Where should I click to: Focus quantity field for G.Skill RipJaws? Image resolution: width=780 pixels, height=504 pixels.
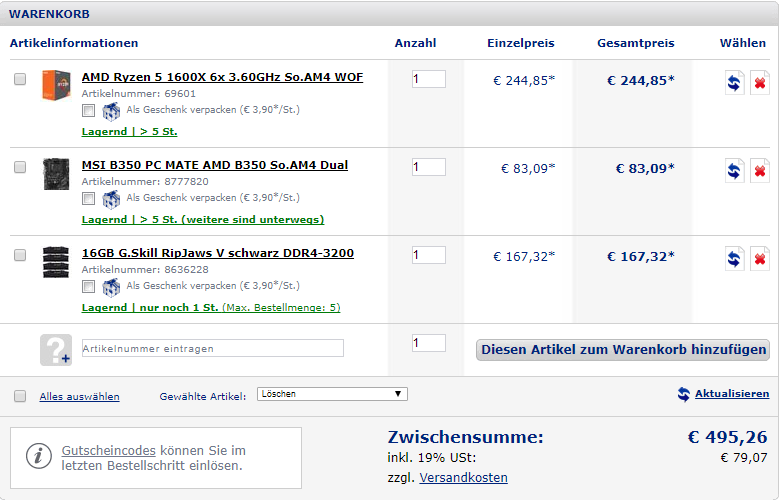(x=429, y=255)
